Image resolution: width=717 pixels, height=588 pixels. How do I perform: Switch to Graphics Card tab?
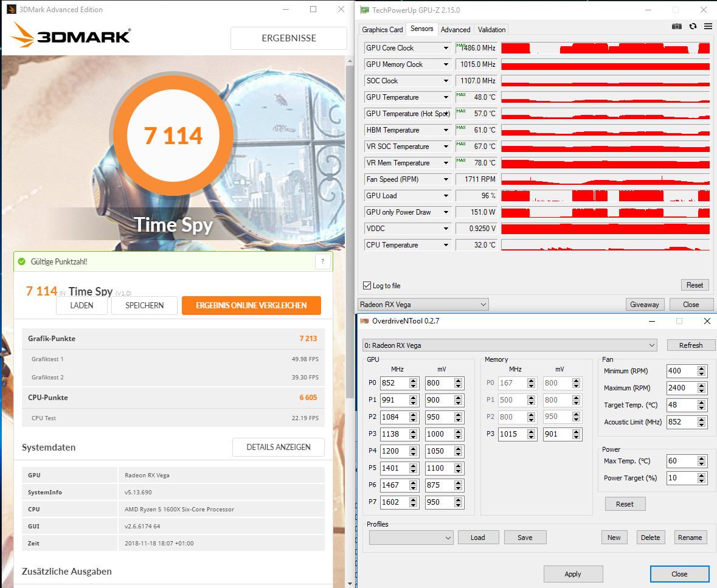tap(383, 30)
